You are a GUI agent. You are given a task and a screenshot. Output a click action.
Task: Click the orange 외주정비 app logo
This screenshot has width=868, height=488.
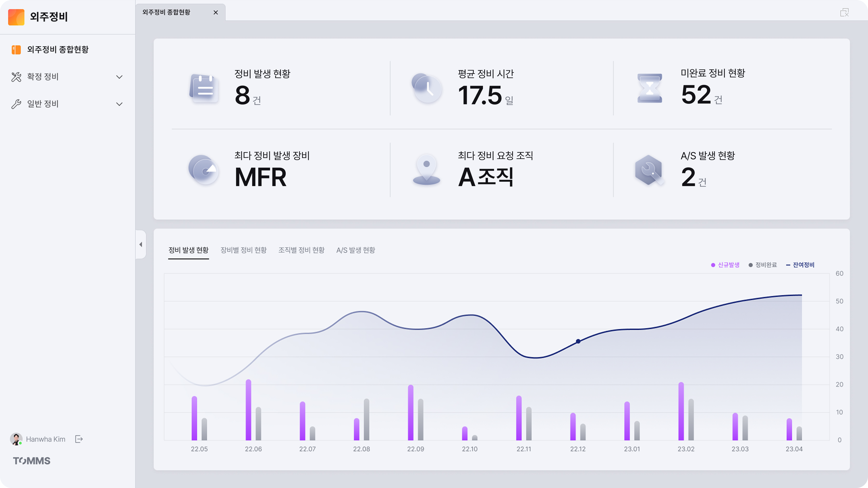point(16,17)
